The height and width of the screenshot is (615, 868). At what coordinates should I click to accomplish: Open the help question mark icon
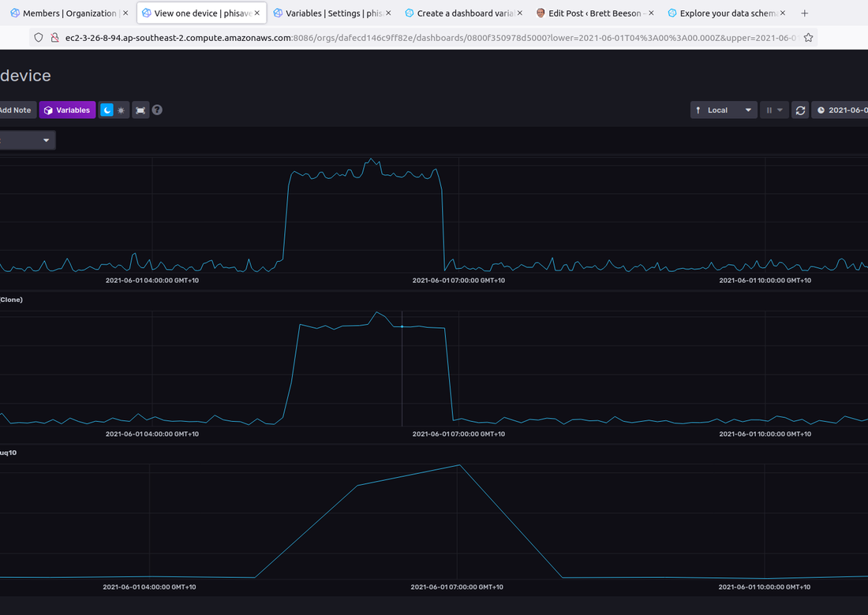click(157, 110)
